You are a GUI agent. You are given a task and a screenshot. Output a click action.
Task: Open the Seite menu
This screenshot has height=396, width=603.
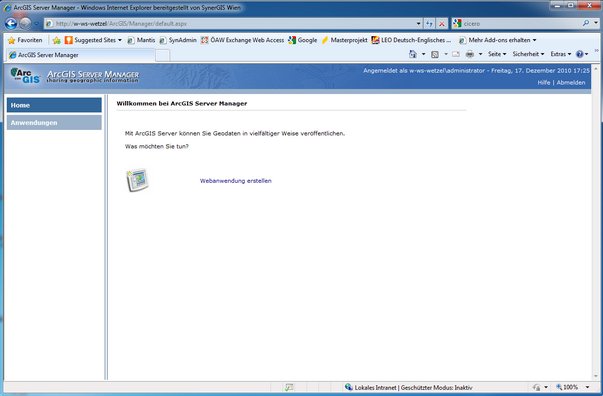coord(497,54)
